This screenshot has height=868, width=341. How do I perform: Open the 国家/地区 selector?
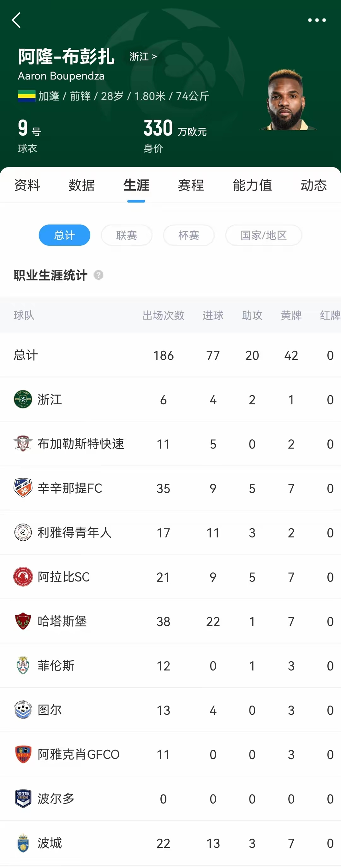click(x=264, y=235)
